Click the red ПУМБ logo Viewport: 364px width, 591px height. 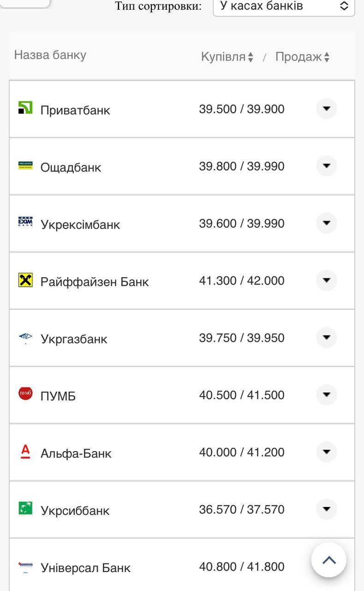pos(25,394)
